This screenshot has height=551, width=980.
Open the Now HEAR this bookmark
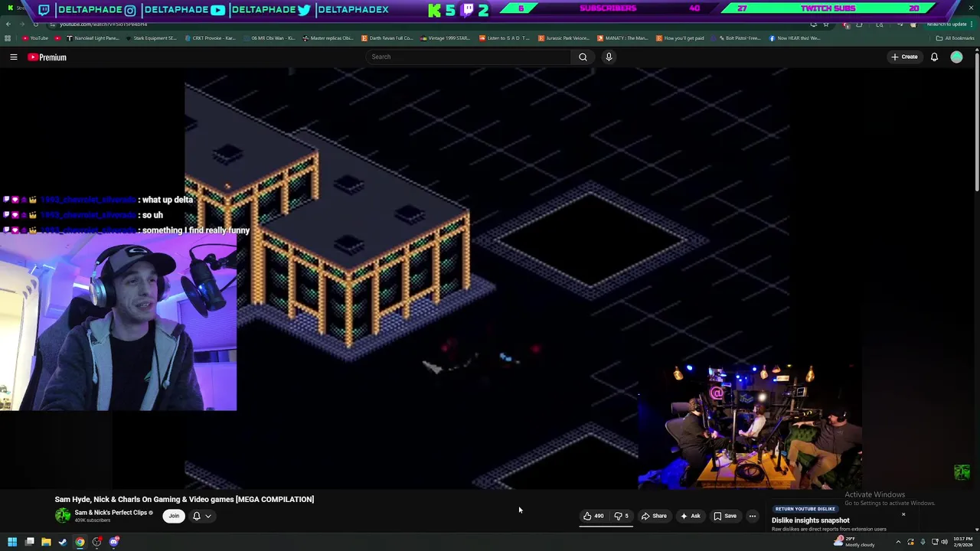tap(795, 38)
